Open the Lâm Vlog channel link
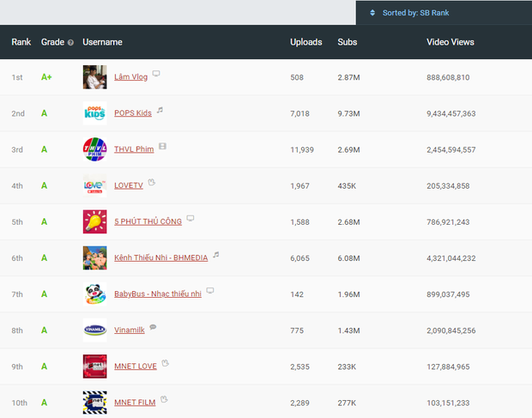Image resolution: width=532 pixels, height=418 pixels. tap(130, 77)
